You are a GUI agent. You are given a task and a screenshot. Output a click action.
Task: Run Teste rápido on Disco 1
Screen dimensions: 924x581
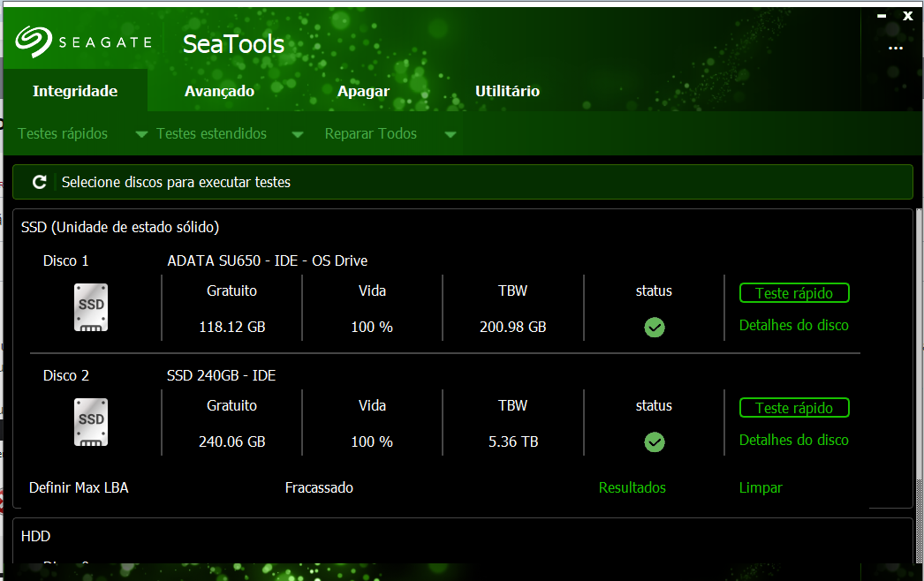[794, 293]
